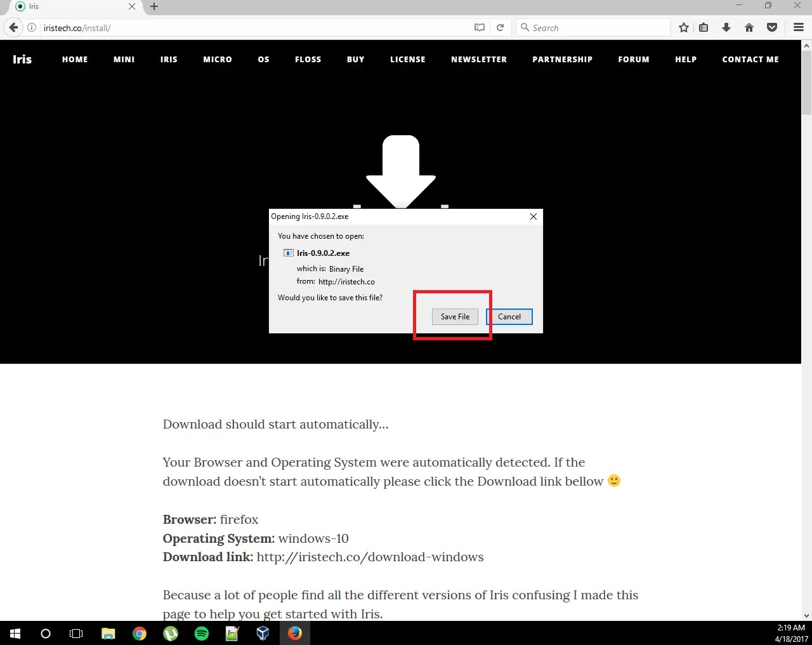Click inside the Search field

pyautogui.click(x=593, y=28)
